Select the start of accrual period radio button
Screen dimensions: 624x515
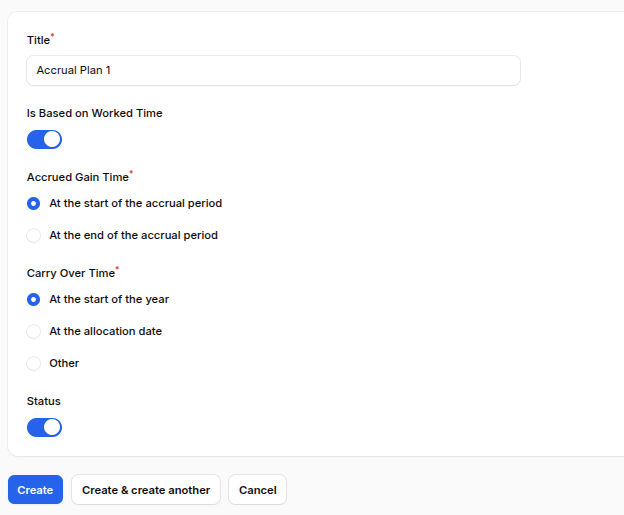coord(34,203)
